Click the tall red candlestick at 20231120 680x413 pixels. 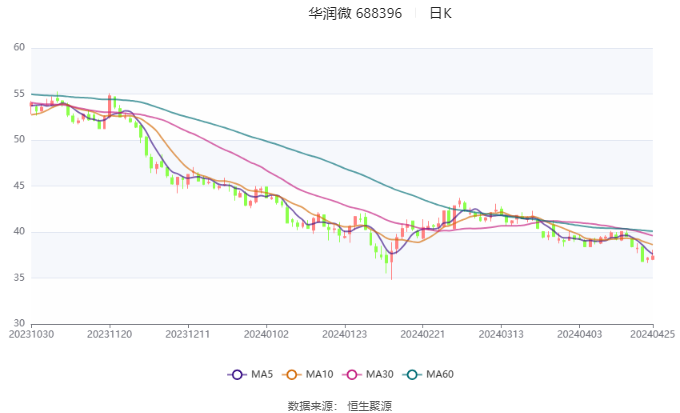(109, 105)
